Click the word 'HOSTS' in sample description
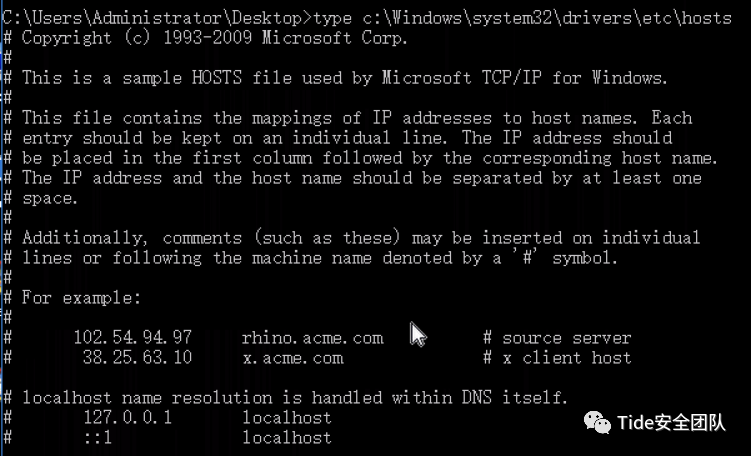751x456 pixels. click(217, 78)
